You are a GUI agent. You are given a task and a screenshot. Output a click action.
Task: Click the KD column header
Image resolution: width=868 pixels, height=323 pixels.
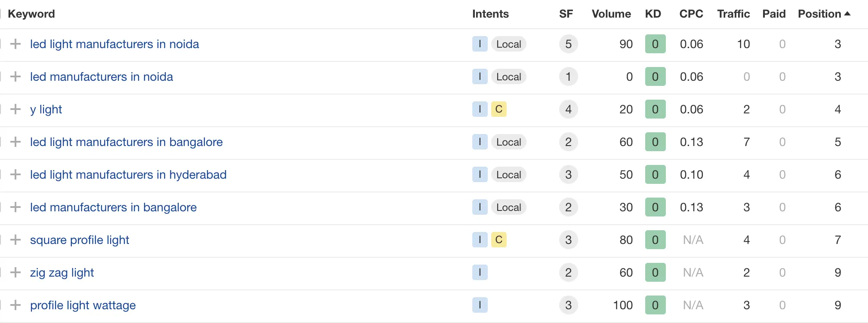click(653, 14)
